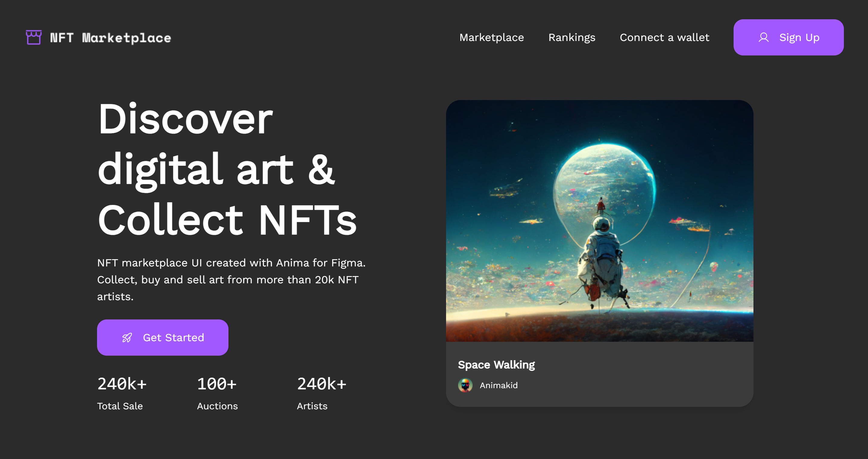868x459 pixels.
Task: Open Animakid's round avatar
Action: coord(465,385)
